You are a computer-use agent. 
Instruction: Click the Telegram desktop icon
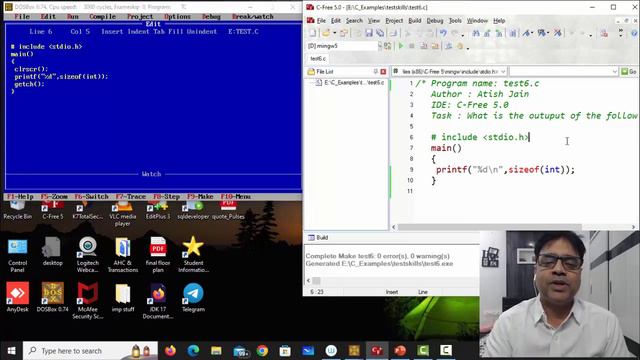pos(193,297)
